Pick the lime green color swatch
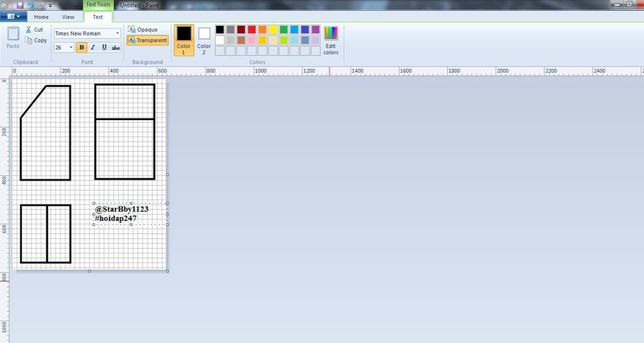 [284, 40]
